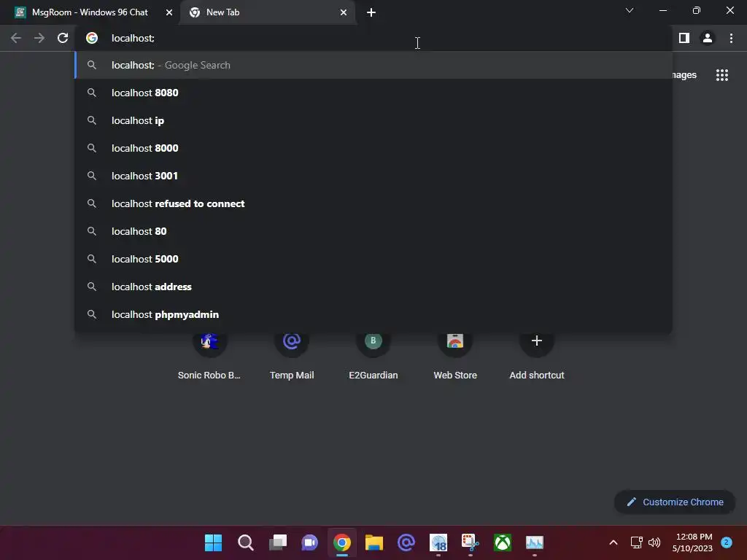The image size is (747, 560).
Task: Select 'localhost refused to connect' suggestion
Action: (x=373, y=203)
